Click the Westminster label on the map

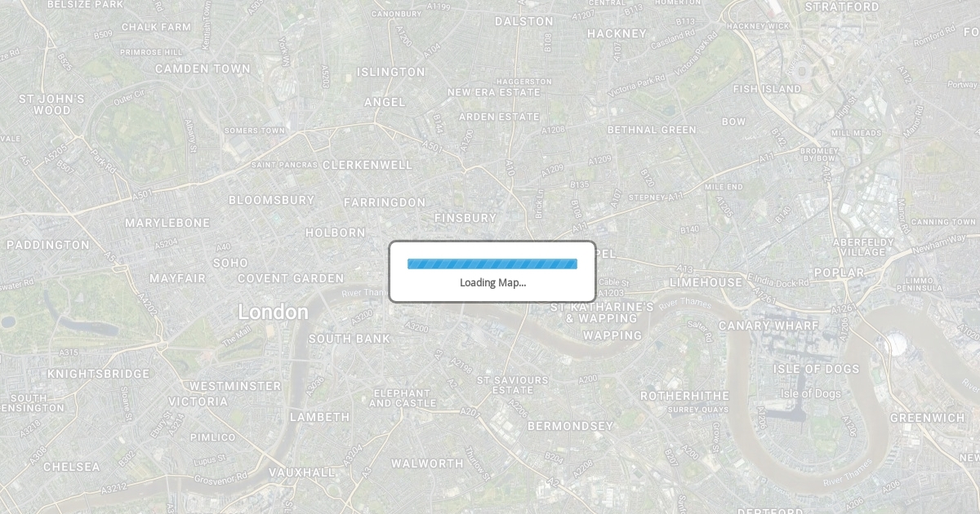236,386
